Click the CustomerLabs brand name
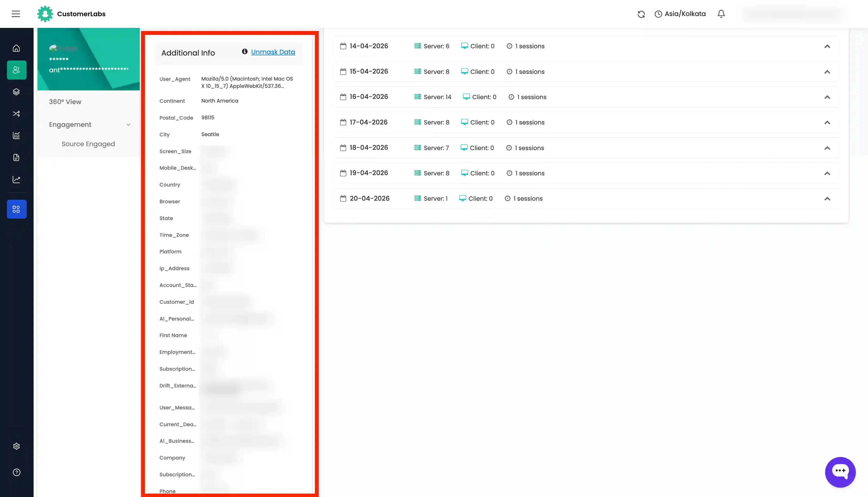Image resolution: width=868 pixels, height=497 pixels. pos(81,14)
